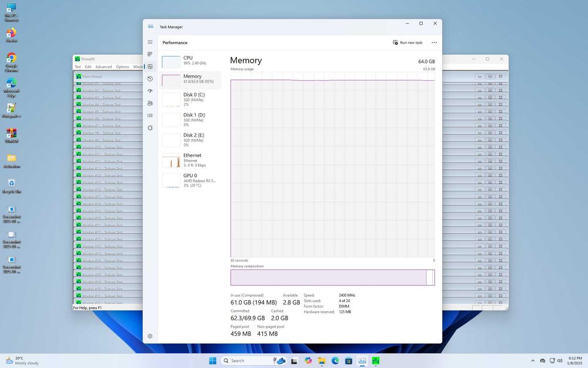Click the 2.8 GB Available value

(x=292, y=302)
